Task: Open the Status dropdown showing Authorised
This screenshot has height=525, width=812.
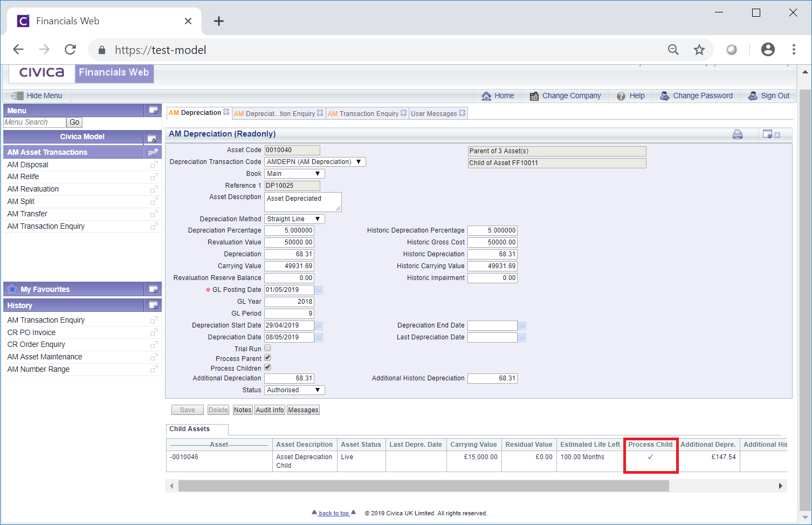Action: [294, 390]
